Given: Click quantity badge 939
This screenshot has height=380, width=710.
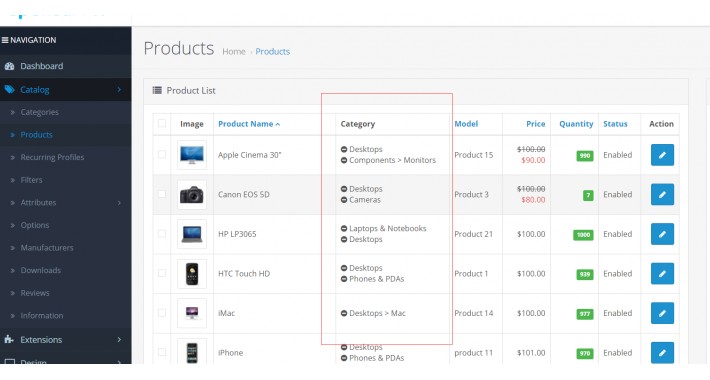Looking at the screenshot, I should (x=585, y=274).
